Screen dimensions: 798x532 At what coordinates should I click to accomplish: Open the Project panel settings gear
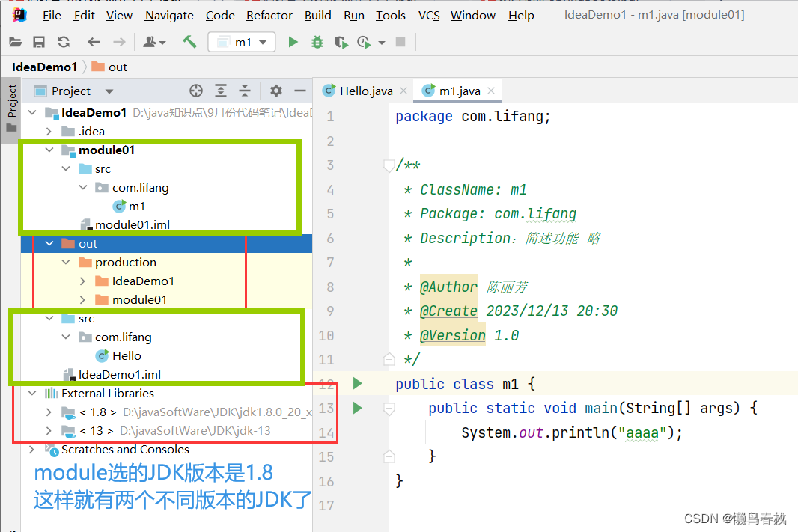(x=275, y=90)
